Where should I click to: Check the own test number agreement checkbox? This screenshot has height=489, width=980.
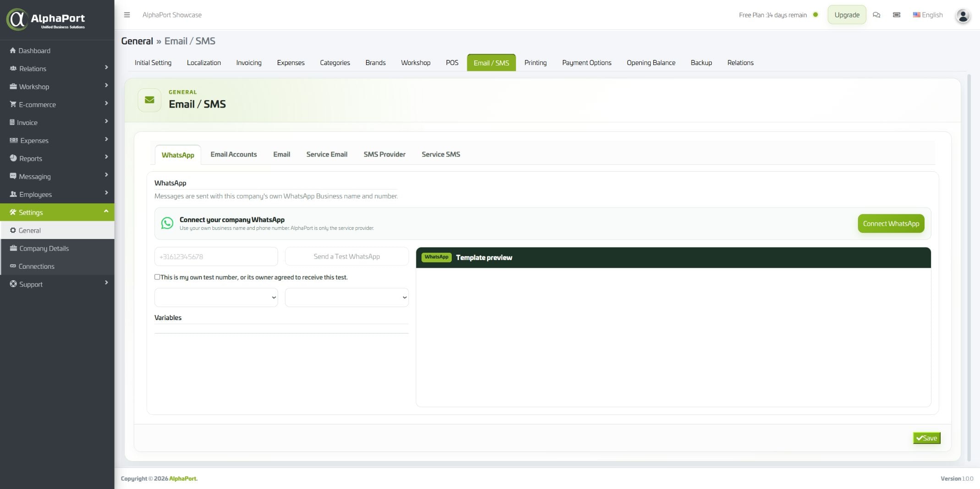click(157, 277)
